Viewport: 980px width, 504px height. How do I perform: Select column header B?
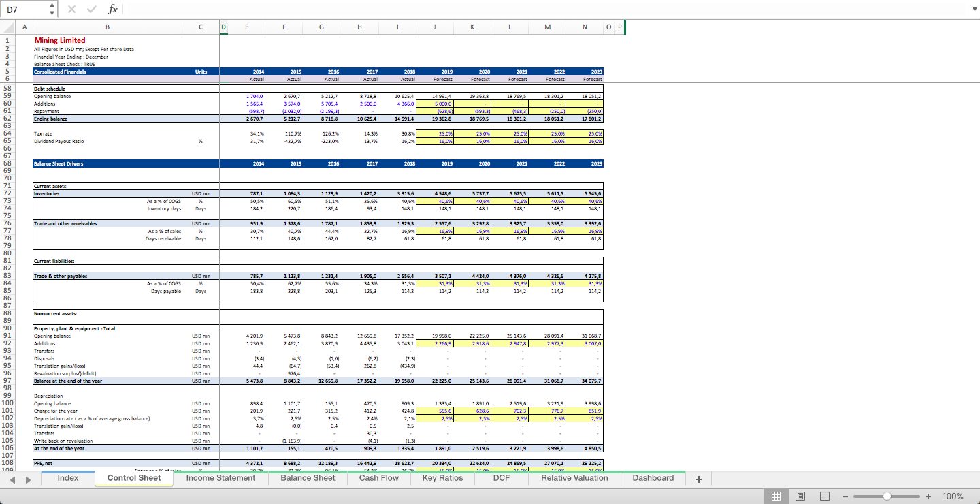107,27
